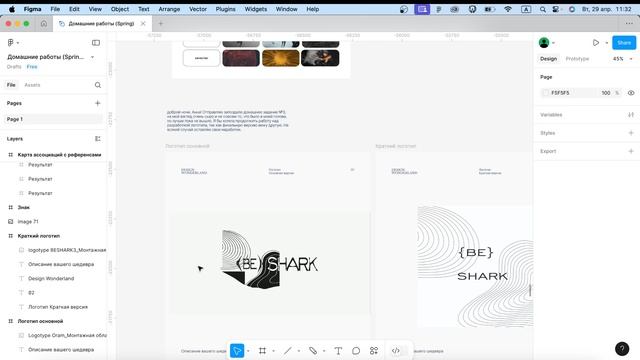Screen dimensions: 640x360
Task: Expand the Frame tool options arrow
Action: [x=273, y=351]
